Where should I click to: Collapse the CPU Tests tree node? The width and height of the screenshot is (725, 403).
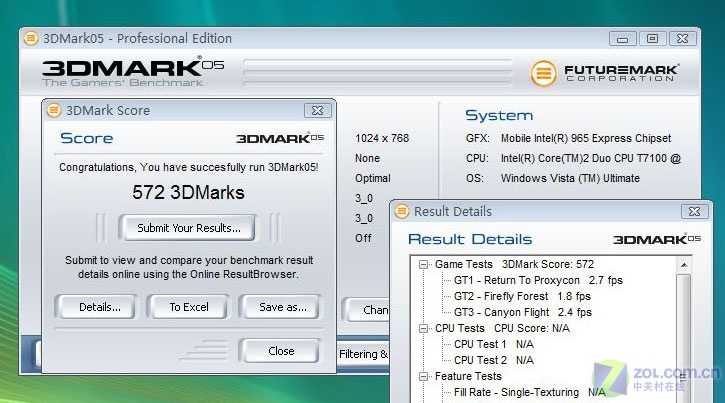pos(423,329)
